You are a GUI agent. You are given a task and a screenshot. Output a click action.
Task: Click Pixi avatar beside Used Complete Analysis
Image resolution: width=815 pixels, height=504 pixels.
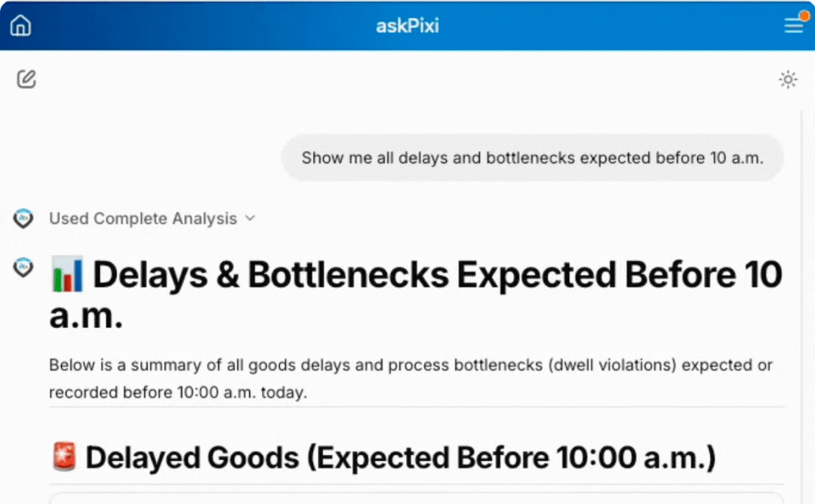tap(23, 219)
